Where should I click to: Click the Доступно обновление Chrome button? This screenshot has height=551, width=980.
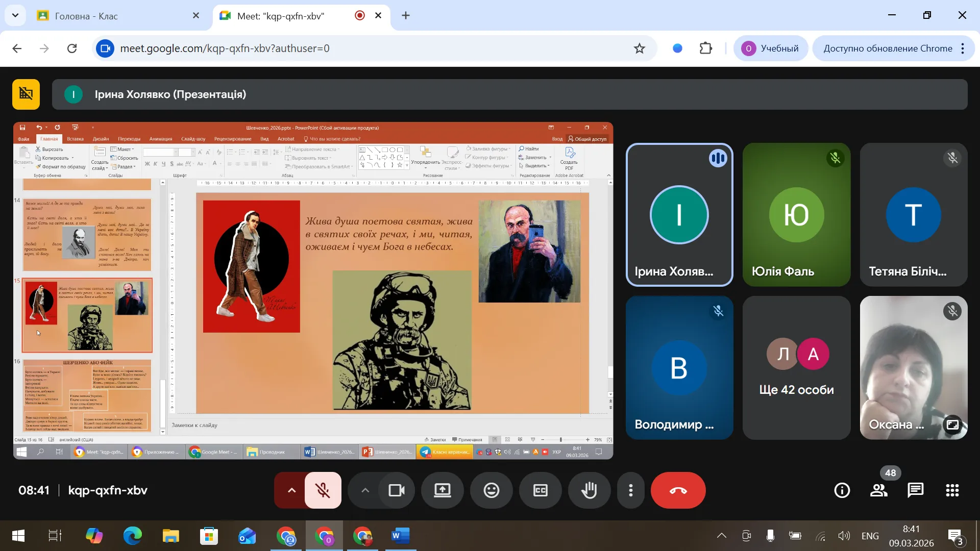887,48
